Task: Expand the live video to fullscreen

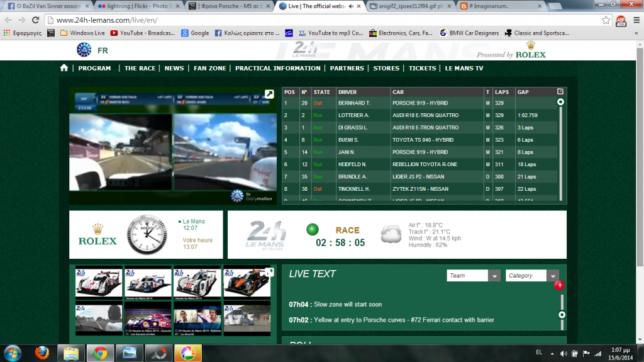Action: [269, 94]
